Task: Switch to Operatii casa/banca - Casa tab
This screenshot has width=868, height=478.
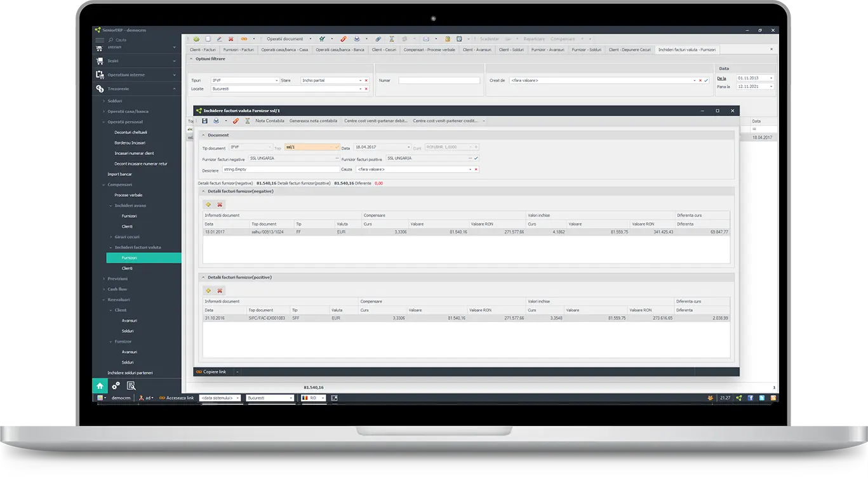Action: coord(284,50)
